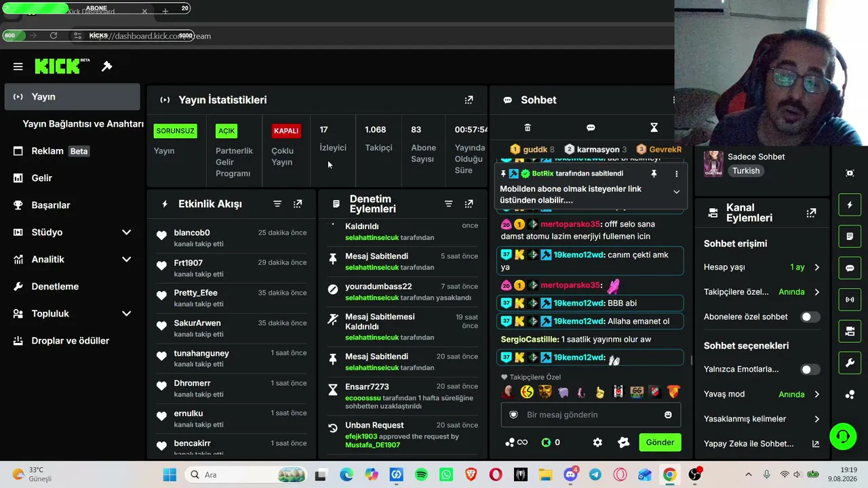Click the channel actions icon in right rail
The width and height of the screenshot is (868, 488).
pyautogui.click(x=850, y=331)
